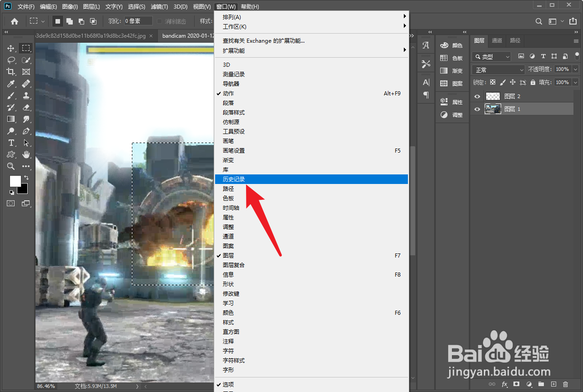583x392 pixels.
Task: Toggle lock image pixels brush icon
Action: tap(502, 82)
